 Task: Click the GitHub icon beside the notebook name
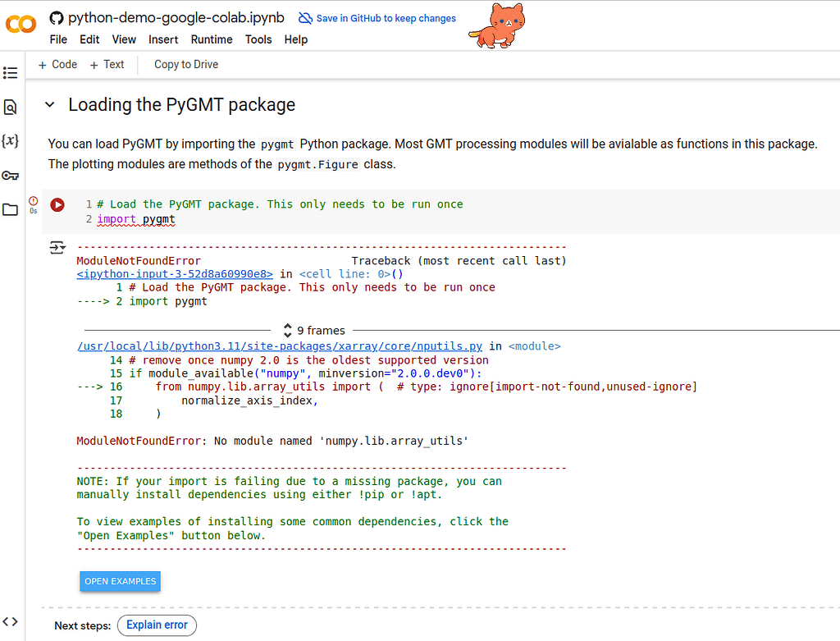tap(57, 16)
